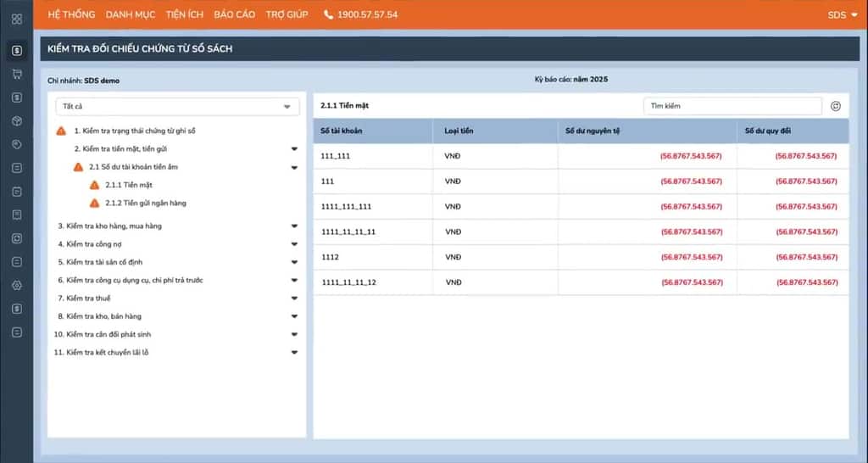The height and width of the screenshot is (463, 868).
Task: Click account number 111_111
Action: pyautogui.click(x=336, y=156)
